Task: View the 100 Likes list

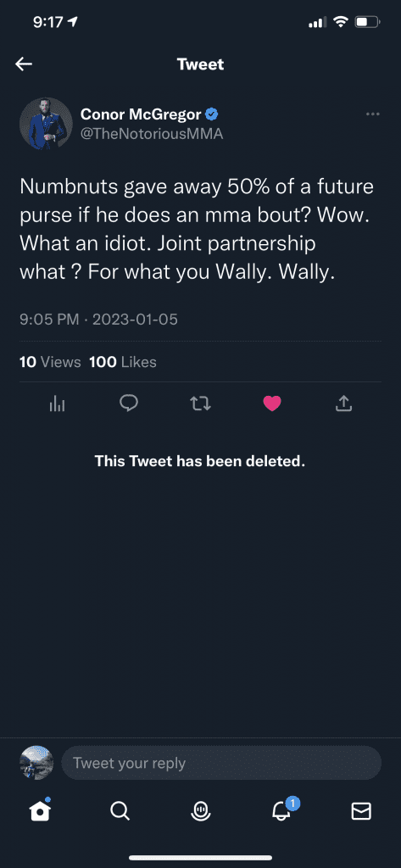Action: tap(122, 362)
